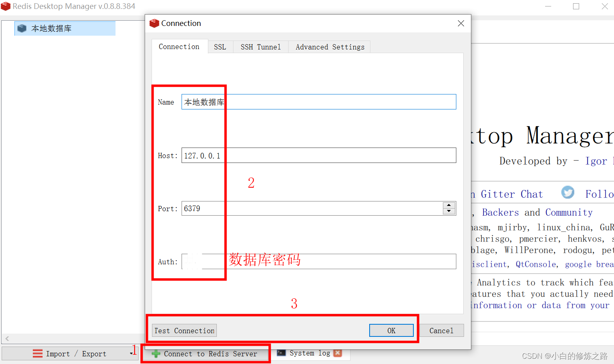Click the Cancel button in the dialog
Image resolution: width=614 pixels, height=364 pixels.
pyautogui.click(x=441, y=330)
